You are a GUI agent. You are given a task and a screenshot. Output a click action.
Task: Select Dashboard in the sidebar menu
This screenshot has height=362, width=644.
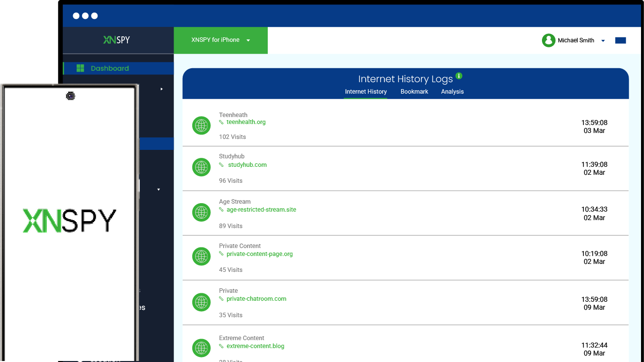click(x=109, y=68)
